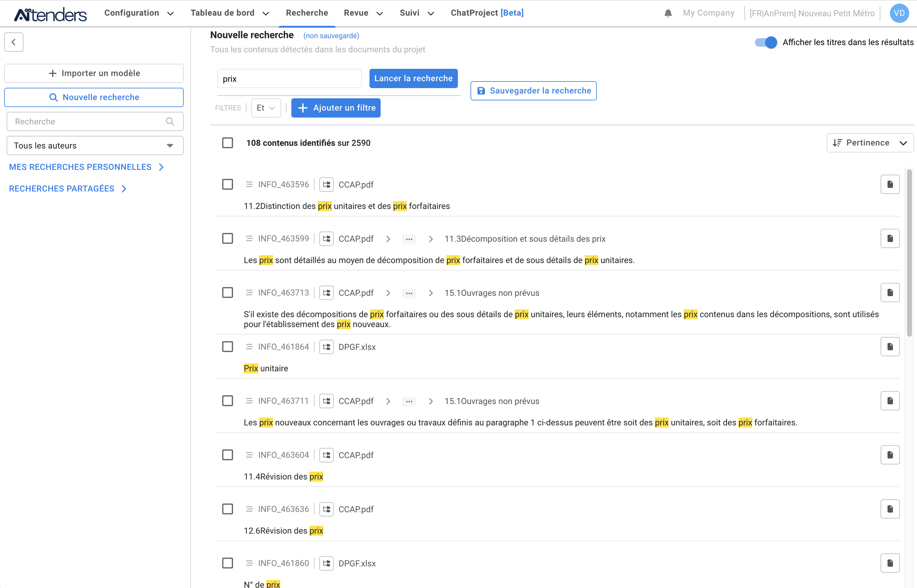Toggle Afficher les titres dans les résultats
This screenshot has width=917, height=588.
click(765, 42)
